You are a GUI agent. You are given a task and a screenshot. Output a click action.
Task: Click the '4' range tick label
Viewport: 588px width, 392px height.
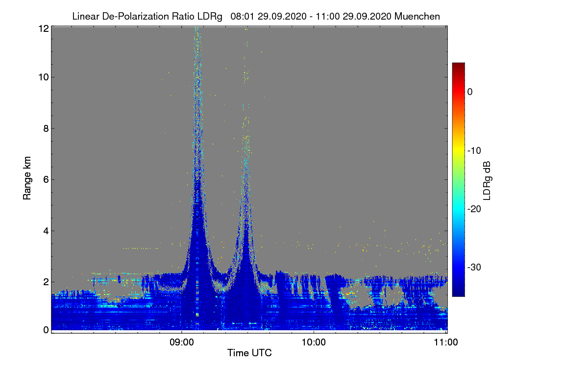click(46, 230)
